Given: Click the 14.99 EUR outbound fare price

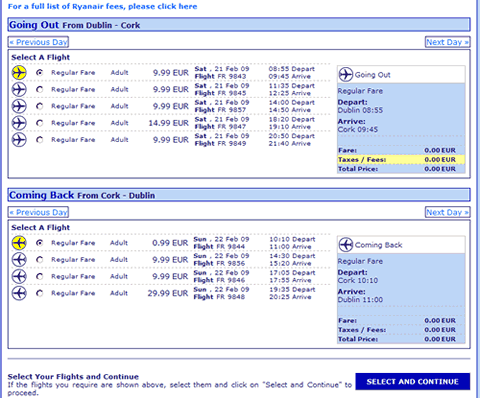Looking at the screenshot, I should (169, 123).
